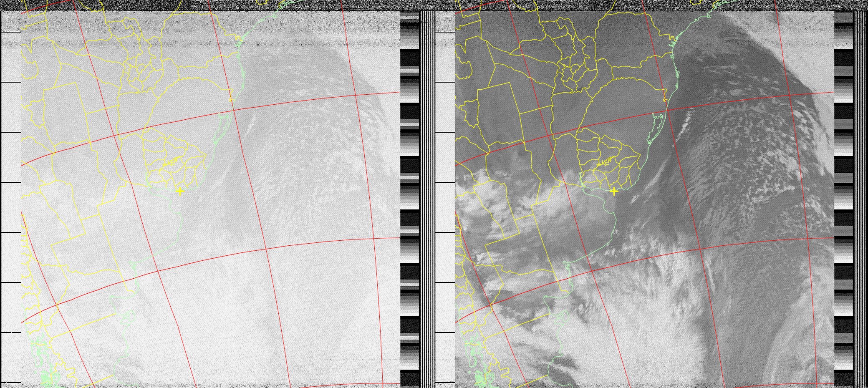The image size is (868, 388).
Task: Select the grayscale telemetry strip beside the left image
Action: pos(409,199)
